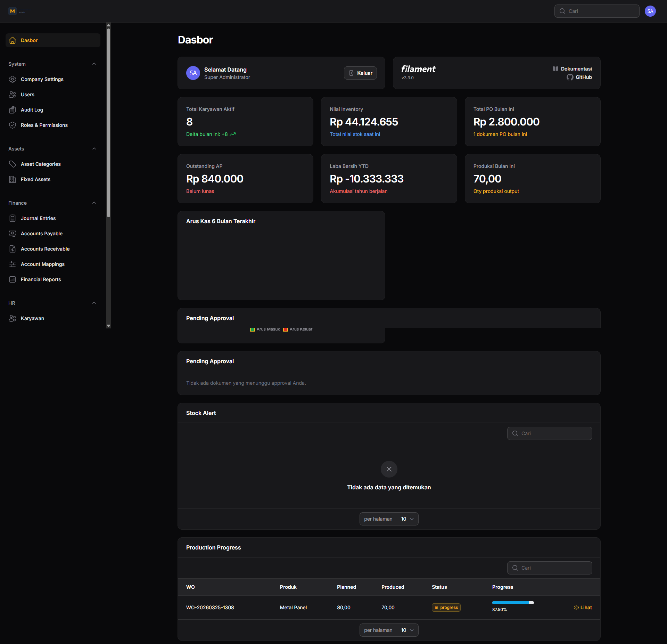Click the Karyawan people icon
Viewport: 667px width, 644px height.
[13, 318]
